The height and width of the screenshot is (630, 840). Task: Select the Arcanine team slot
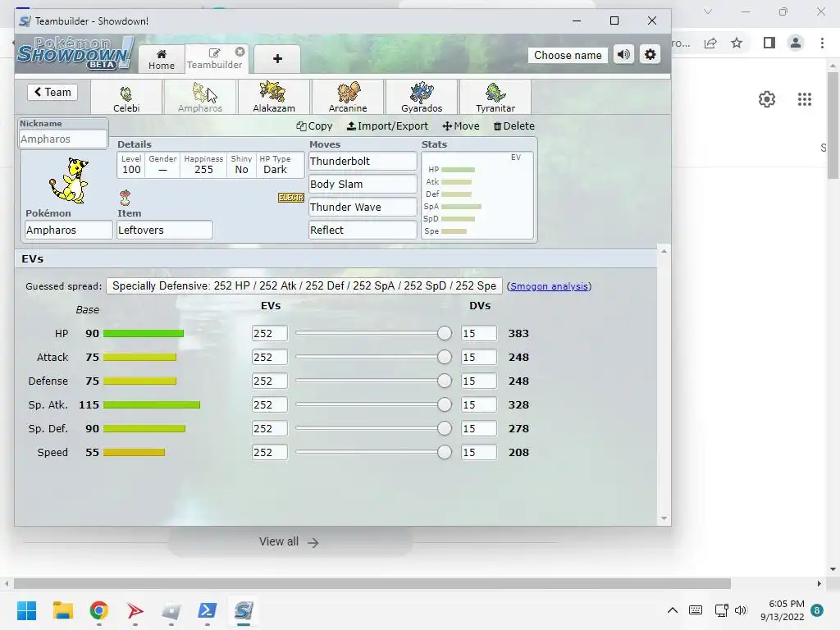[348, 97]
